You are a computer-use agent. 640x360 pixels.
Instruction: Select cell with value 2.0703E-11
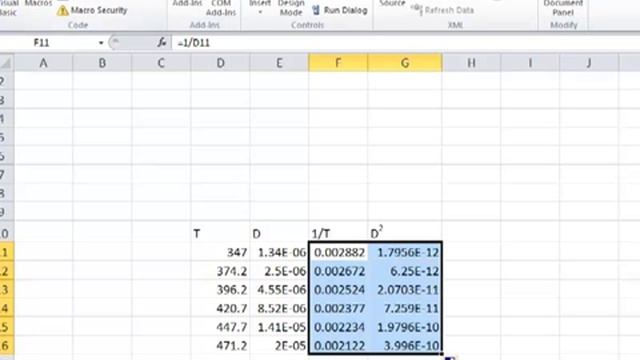[404, 289]
